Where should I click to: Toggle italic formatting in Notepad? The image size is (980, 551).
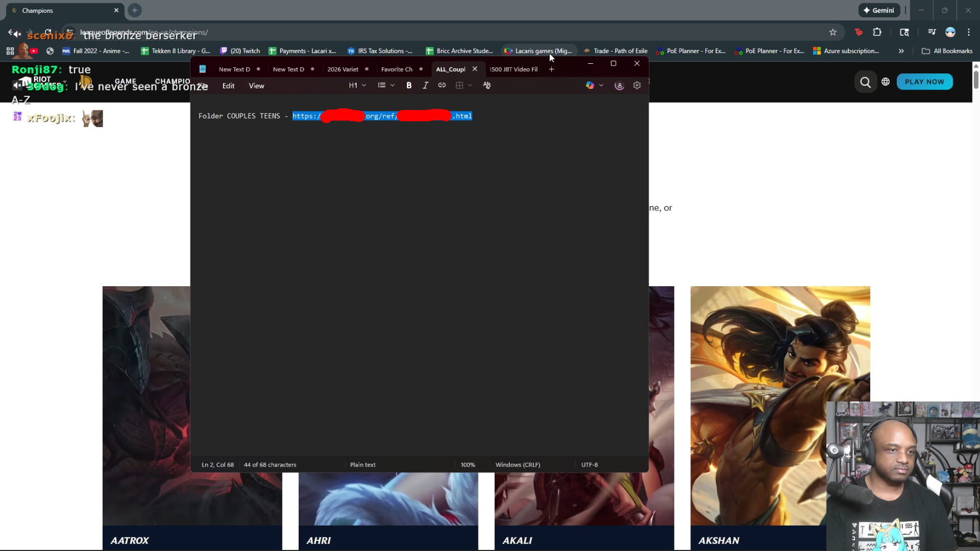click(425, 85)
